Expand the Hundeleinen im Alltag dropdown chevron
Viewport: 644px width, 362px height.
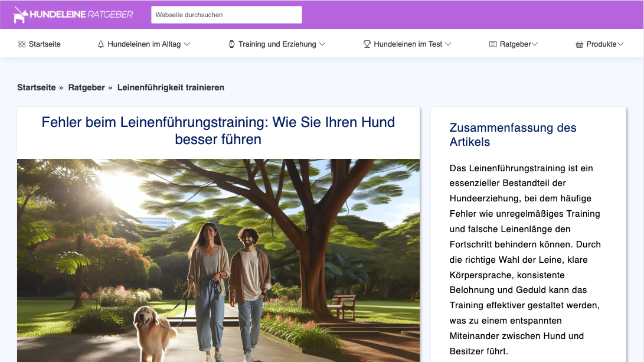(x=187, y=44)
